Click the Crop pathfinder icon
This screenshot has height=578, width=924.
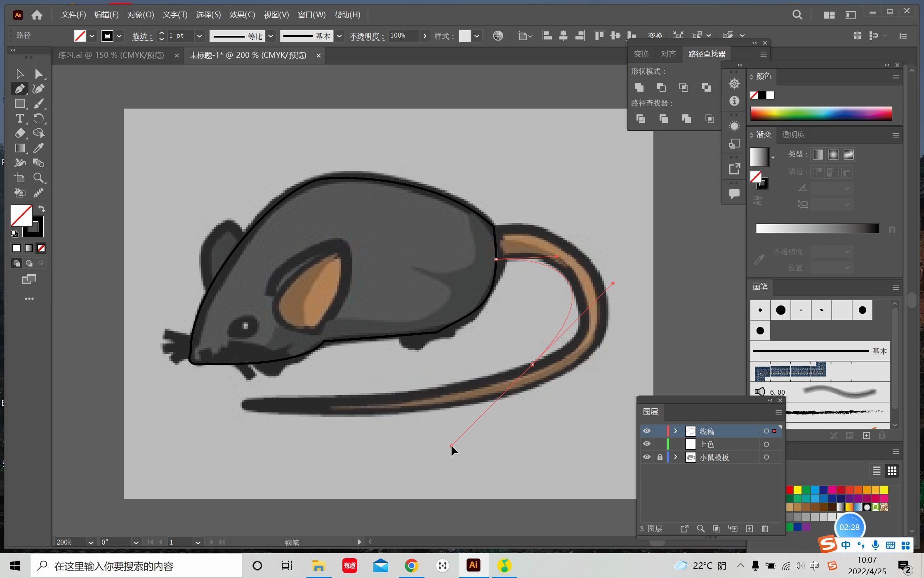(709, 119)
